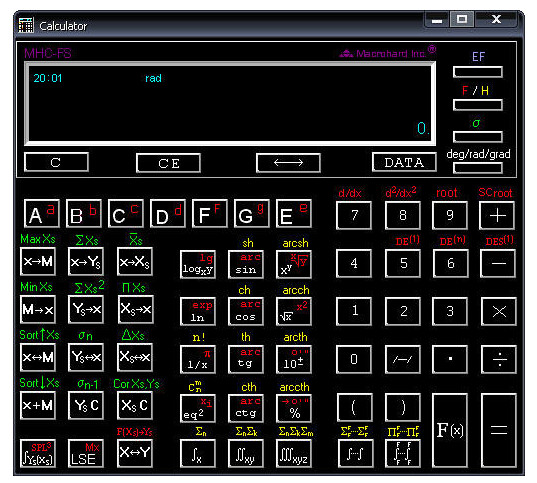Click the percent key
The height and width of the screenshot is (483, 537).
[294, 408]
